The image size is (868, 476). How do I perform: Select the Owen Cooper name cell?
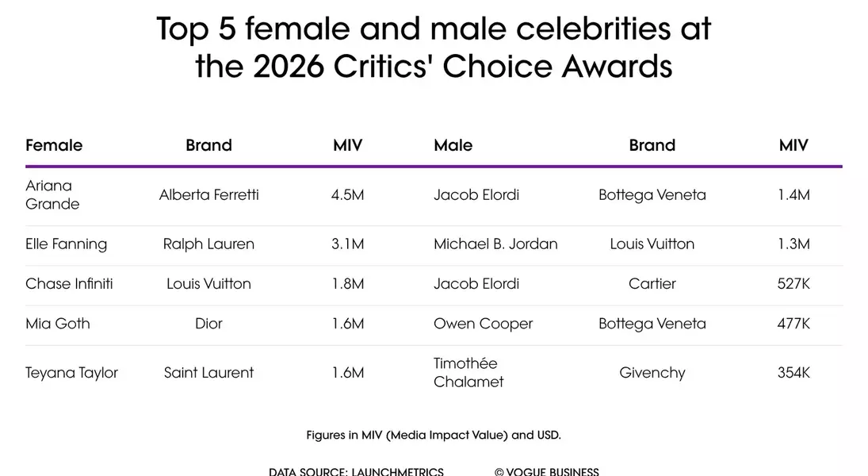tap(483, 324)
